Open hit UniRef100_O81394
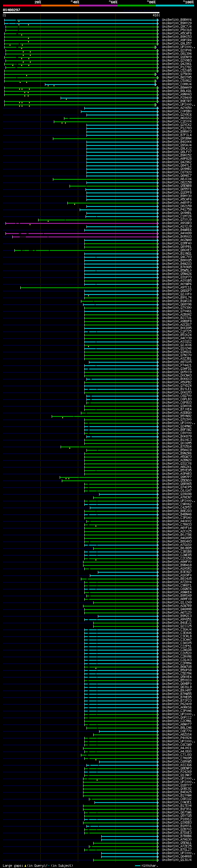 click(x=177, y=54)
